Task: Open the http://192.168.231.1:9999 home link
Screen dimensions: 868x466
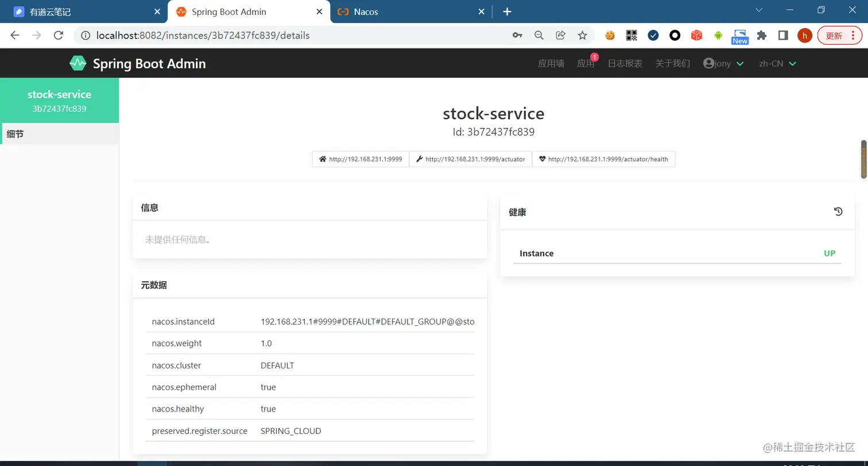Action: point(361,159)
